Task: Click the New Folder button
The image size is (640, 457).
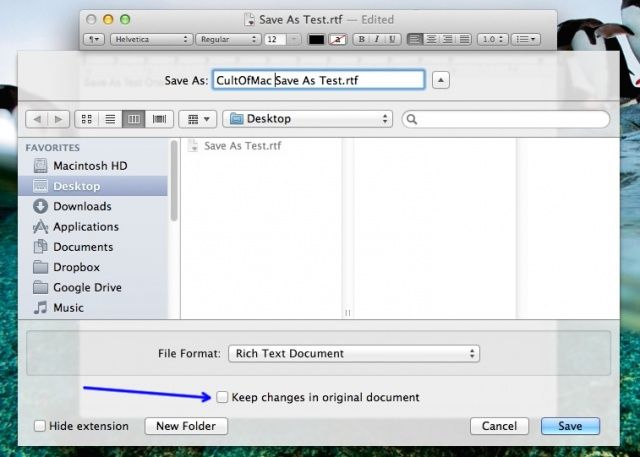Action: (x=186, y=426)
